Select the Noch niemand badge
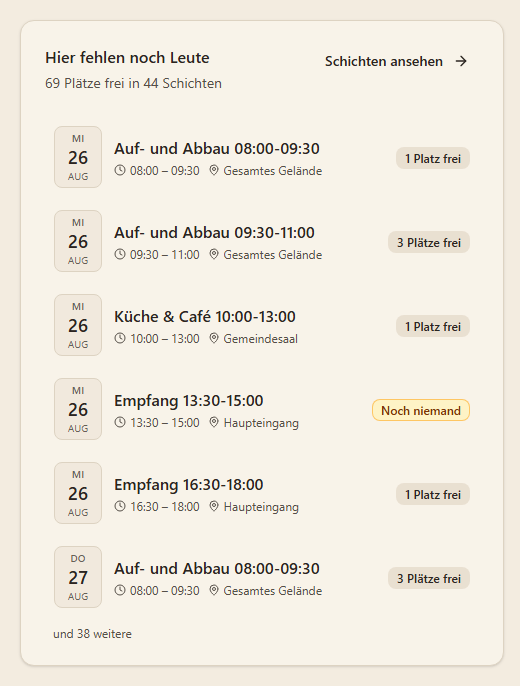The height and width of the screenshot is (686, 520). coord(421,410)
